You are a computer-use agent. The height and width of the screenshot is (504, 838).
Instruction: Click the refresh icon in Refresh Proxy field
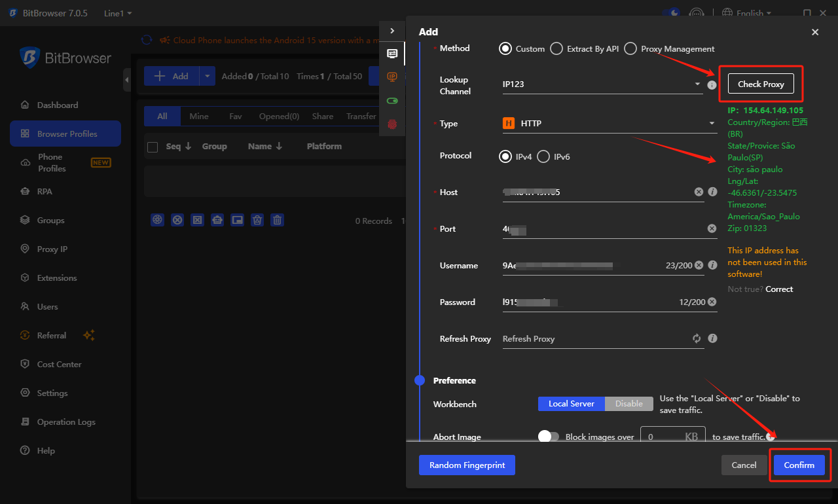pyautogui.click(x=697, y=338)
